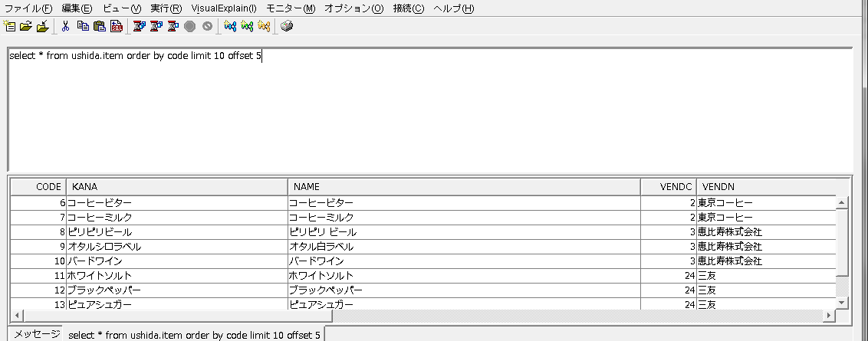Select VENDN cell 東京コーヒー in code 6 row

pos(766,203)
